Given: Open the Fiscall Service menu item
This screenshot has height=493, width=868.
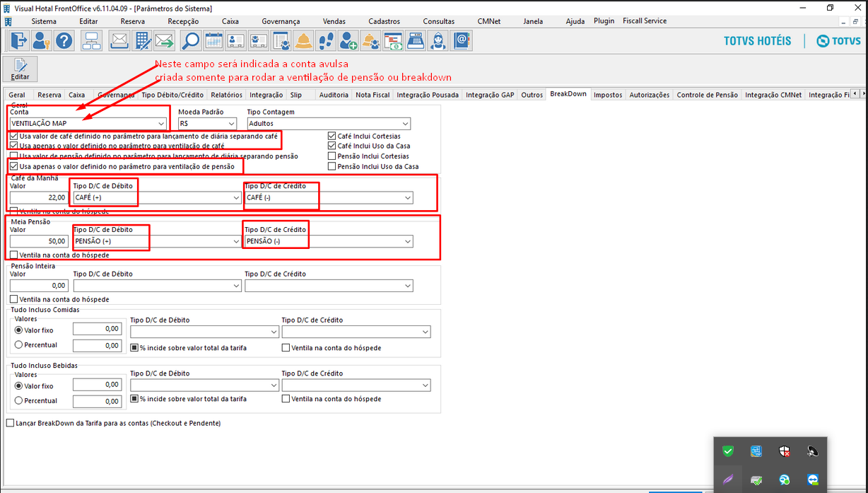Looking at the screenshot, I should 645,21.
